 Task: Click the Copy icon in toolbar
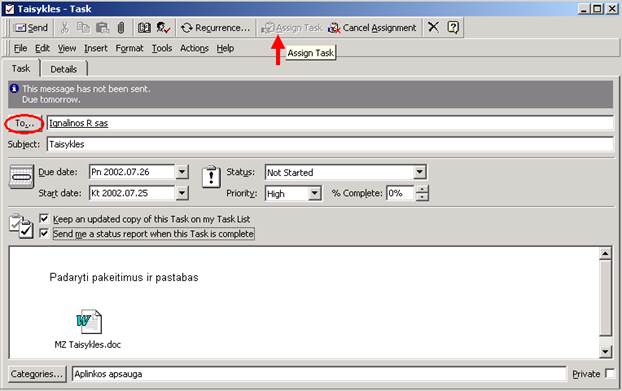(83, 28)
